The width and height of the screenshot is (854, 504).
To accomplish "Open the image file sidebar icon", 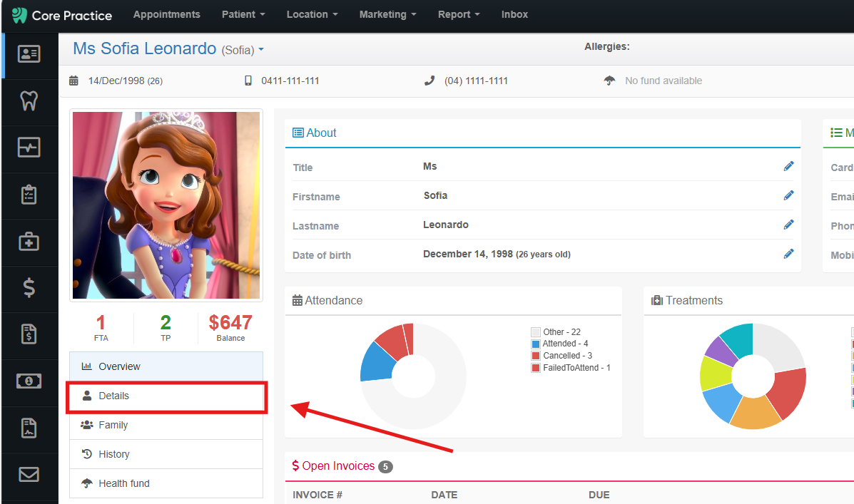I will pos(29,428).
